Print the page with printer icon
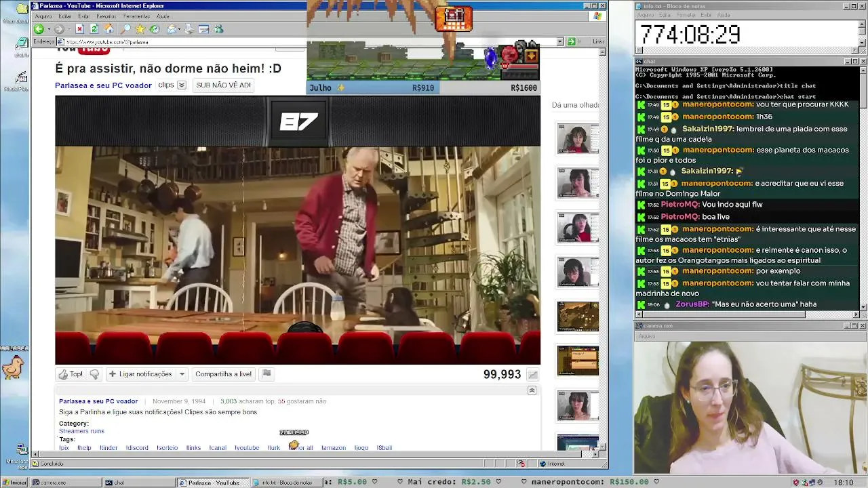 pos(189,29)
